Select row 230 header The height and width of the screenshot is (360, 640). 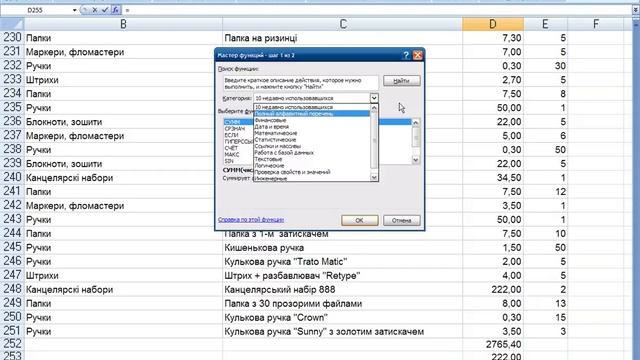(x=12, y=38)
